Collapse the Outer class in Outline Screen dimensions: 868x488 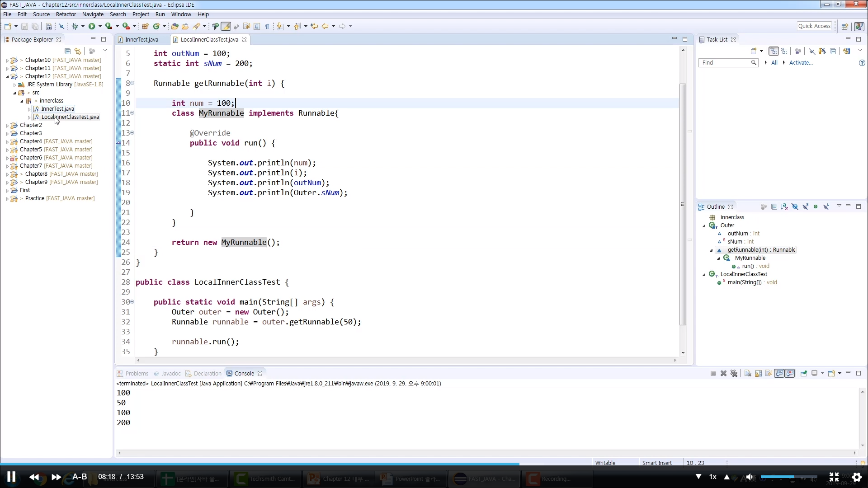(704, 225)
